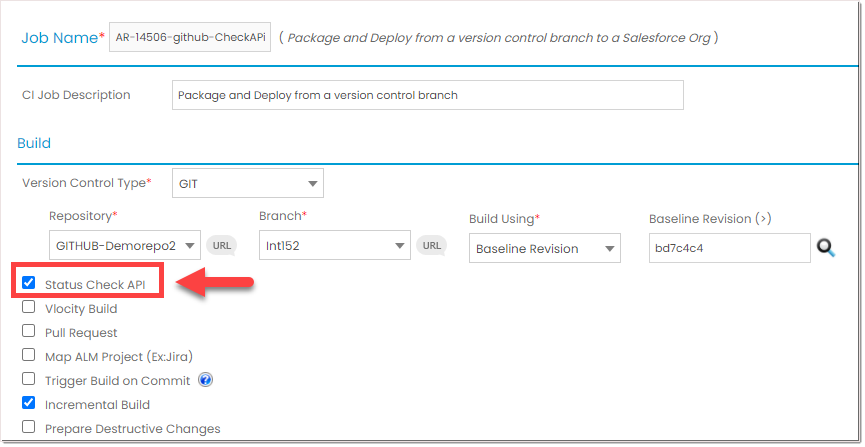Screen dimensions: 865x447
Task: Enable Map ALM Project (Ex:Jira) checkbox
Action: [x=29, y=356]
